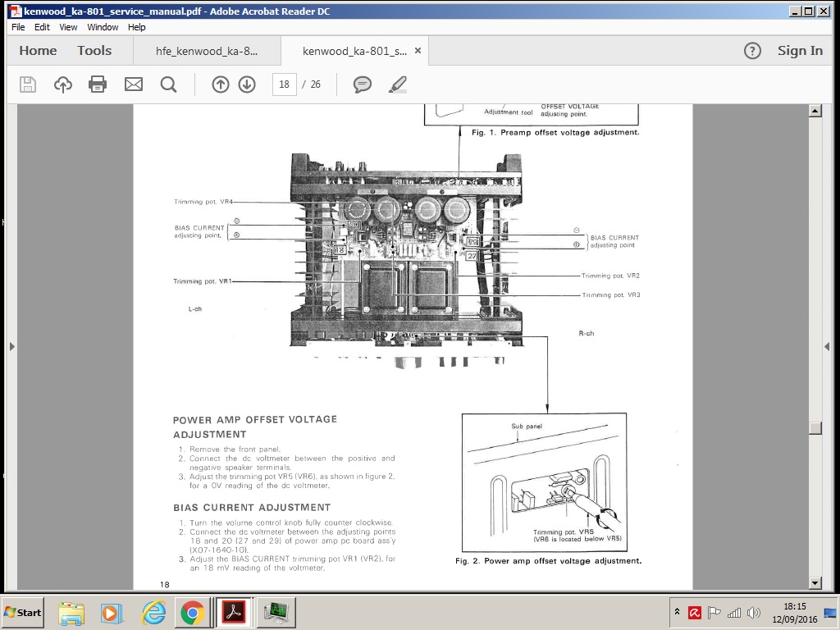The width and height of the screenshot is (840, 630).
Task: Click the L-ch label
Action: point(195,309)
